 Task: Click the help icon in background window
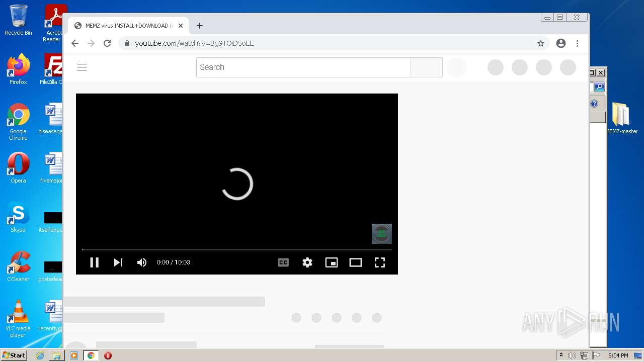(x=594, y=104)
